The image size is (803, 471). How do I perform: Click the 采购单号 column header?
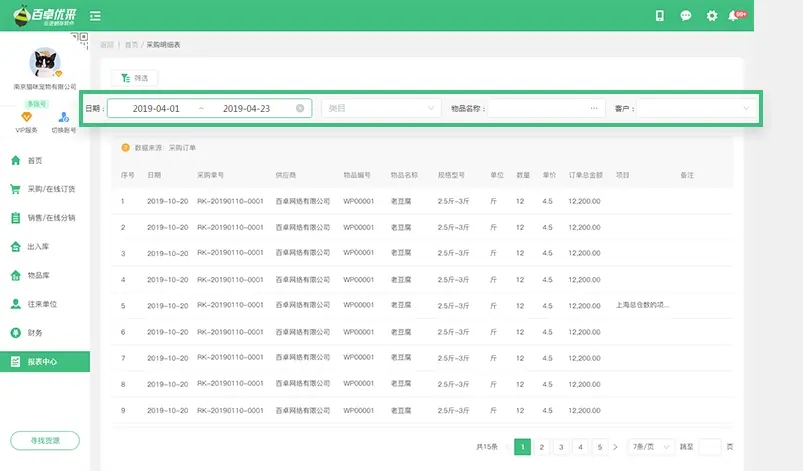point(210,175)
